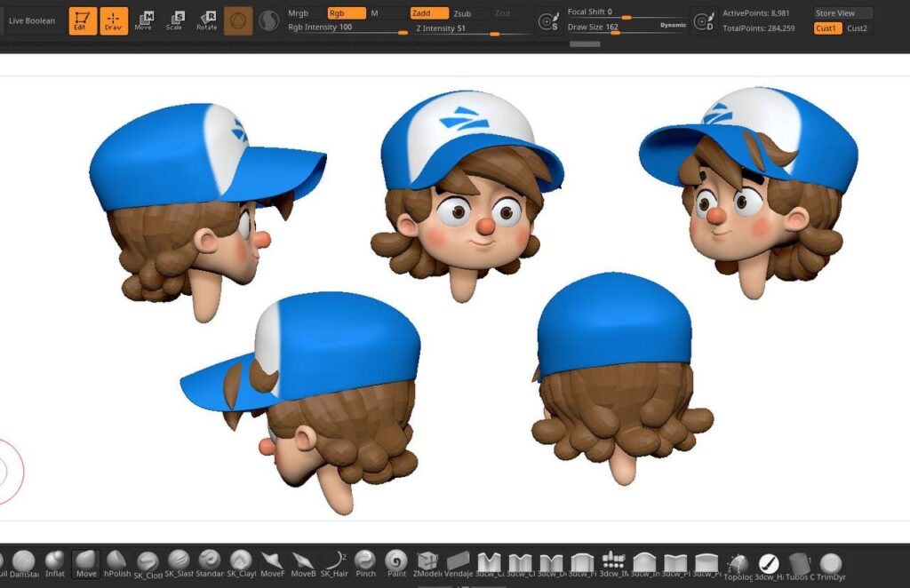Viewport: 910px width, 588px height.
Task: Toggle Edit mode button
Action: (83, 20)
